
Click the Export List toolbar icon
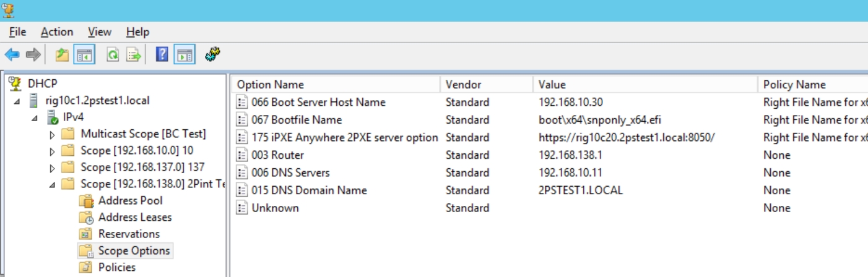pyautogui.click(x=134, y=55)
